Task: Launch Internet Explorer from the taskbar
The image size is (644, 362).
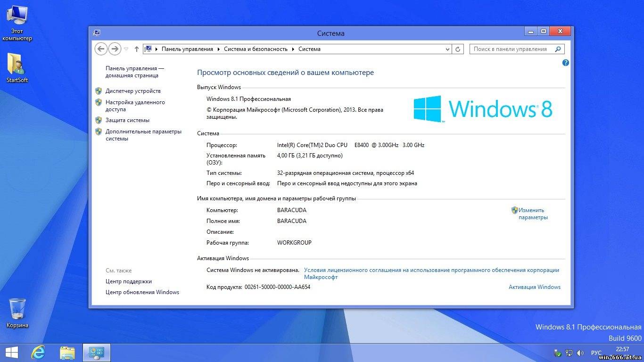Action: click(38, 353)
